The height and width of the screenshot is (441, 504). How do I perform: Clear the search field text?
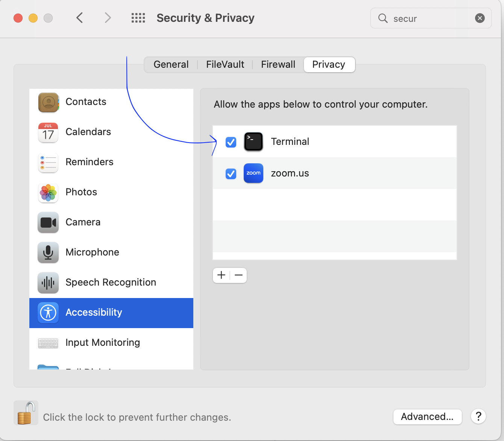pyautogui.click(x=480, y=18)
